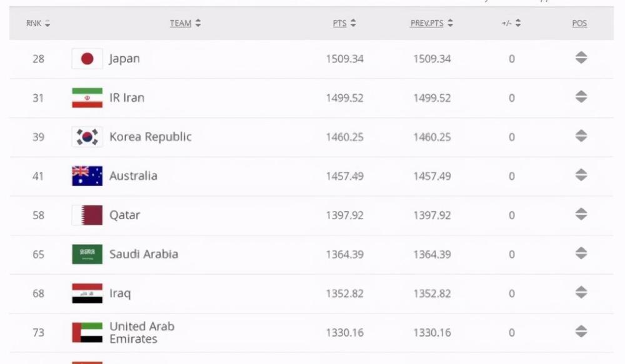The height and width of the screenshot is (364, 625).
Task: Click Qatar's position change indicator
Action: coord(581,214)
